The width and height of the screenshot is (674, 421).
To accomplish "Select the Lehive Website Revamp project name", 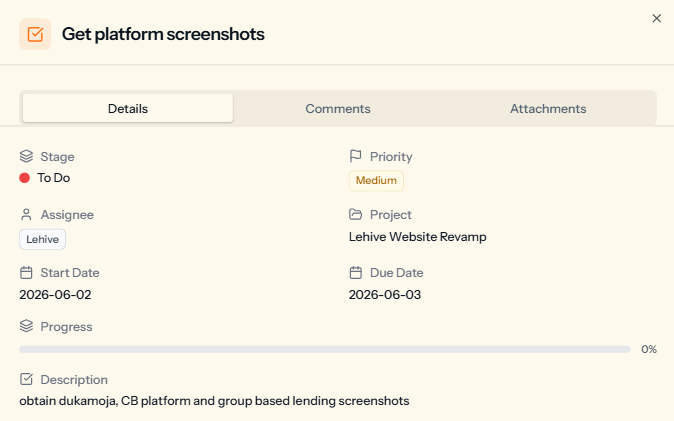I will tap(417, 237).
